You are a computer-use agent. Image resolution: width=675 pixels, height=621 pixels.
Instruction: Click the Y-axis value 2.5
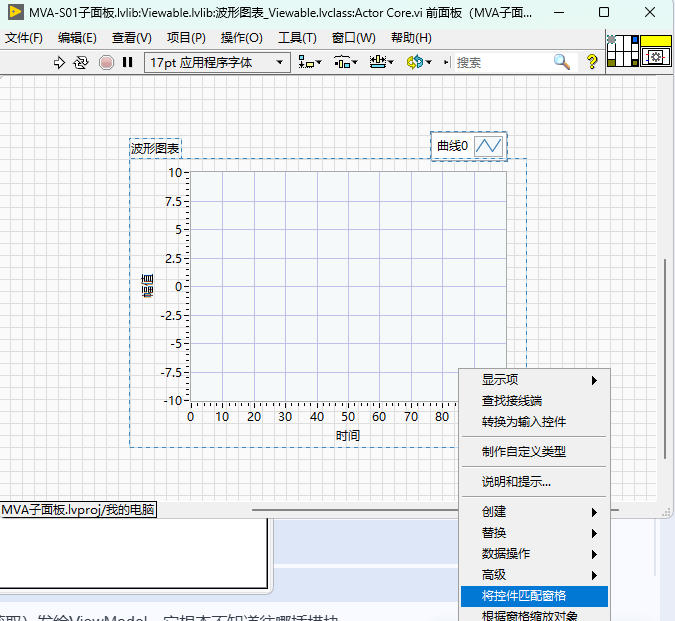174,259
